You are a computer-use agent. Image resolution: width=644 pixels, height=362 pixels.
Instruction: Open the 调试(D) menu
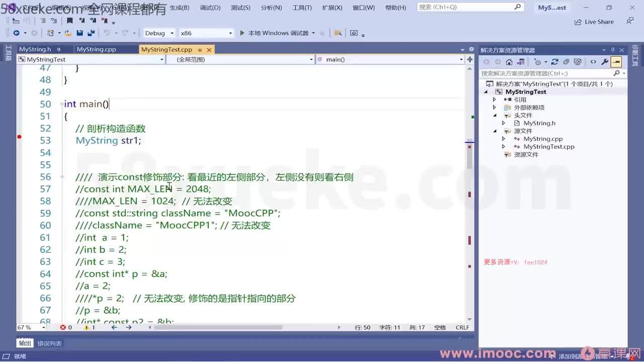pyautogui.click(x=210, y=8)
